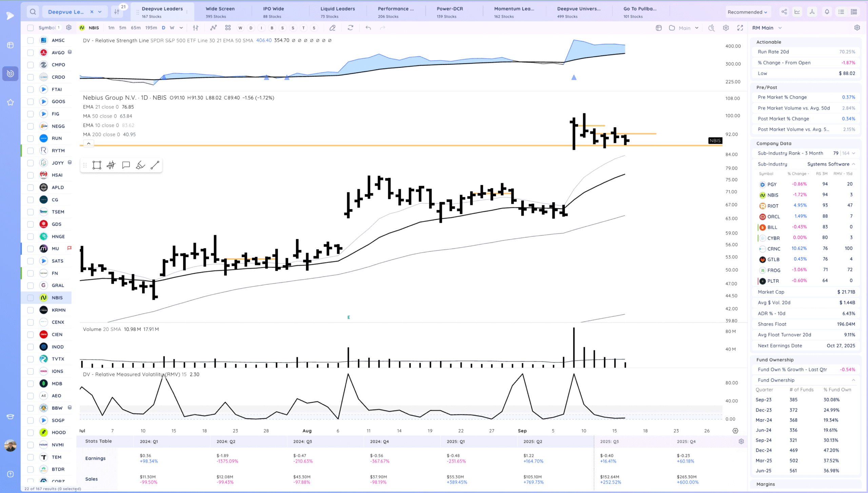Open the line chart icon in the top bar
868x493 pixels.
[x=797, y=12]
